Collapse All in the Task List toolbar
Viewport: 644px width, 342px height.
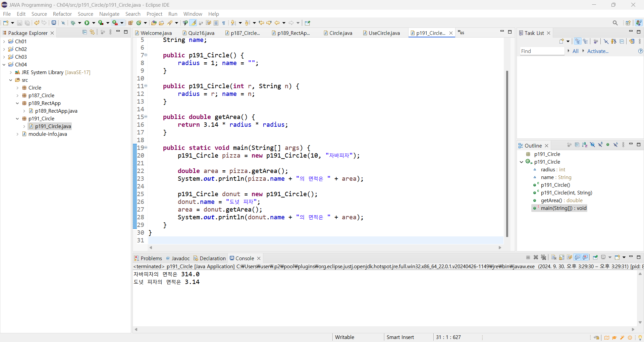(622, 41)
